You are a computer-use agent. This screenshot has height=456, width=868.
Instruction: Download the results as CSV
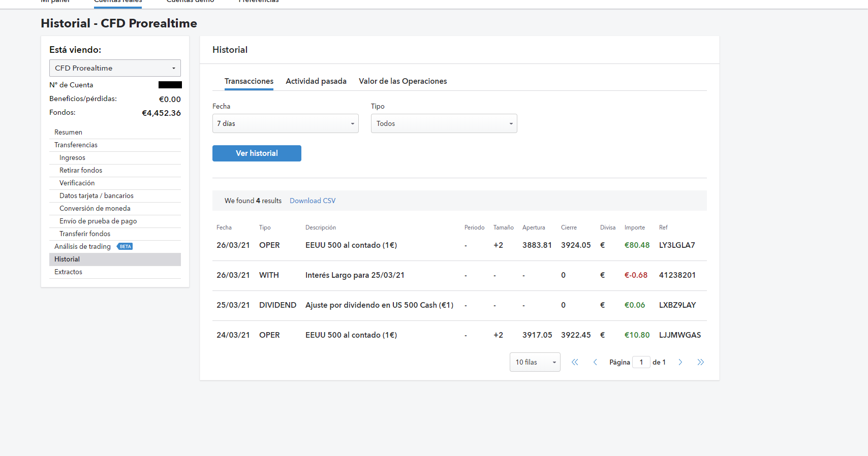click(313, 201)
